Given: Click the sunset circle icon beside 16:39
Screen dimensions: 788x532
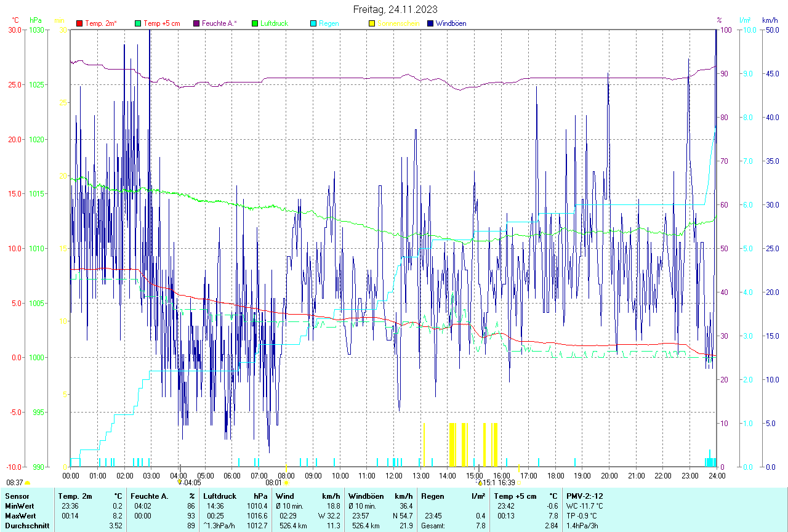Looking at the screenshot, I should click(519, 483).
